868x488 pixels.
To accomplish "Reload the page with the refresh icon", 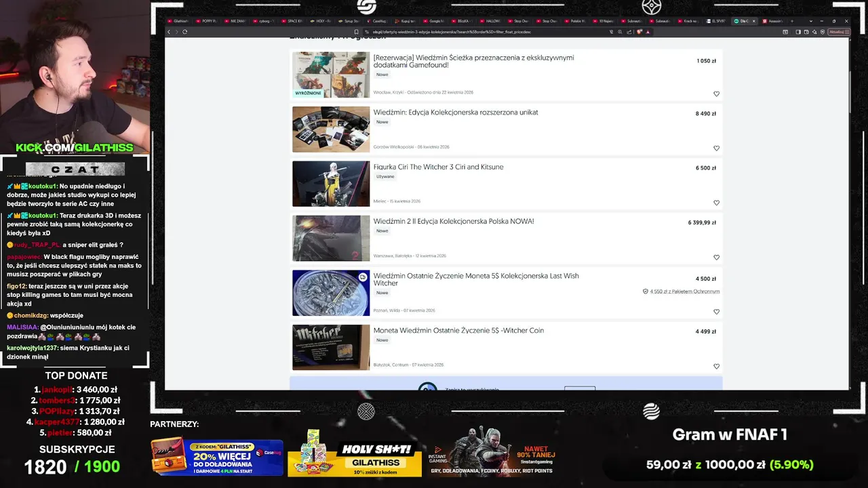I will [x=185, y=32].
